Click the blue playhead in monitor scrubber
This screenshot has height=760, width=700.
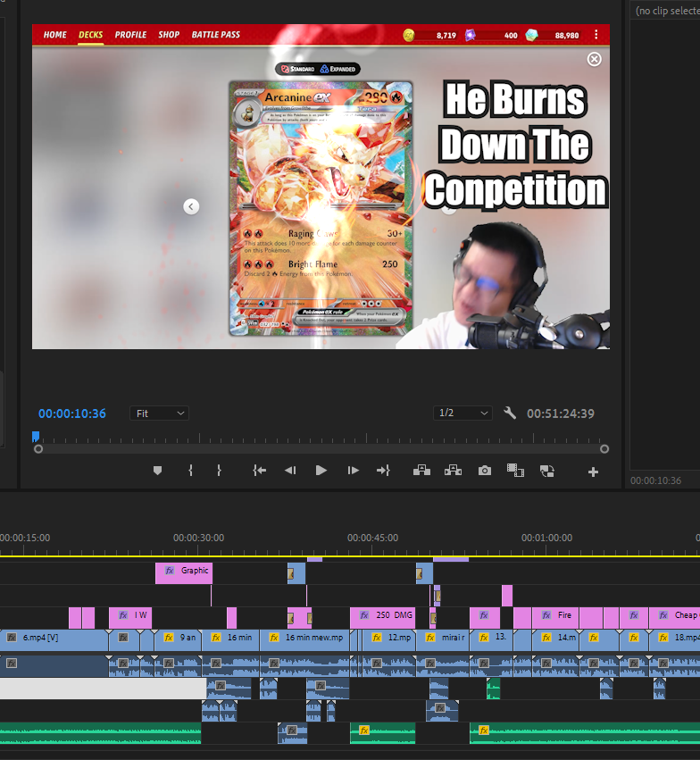pyautogui.click(x=36, y=437)
